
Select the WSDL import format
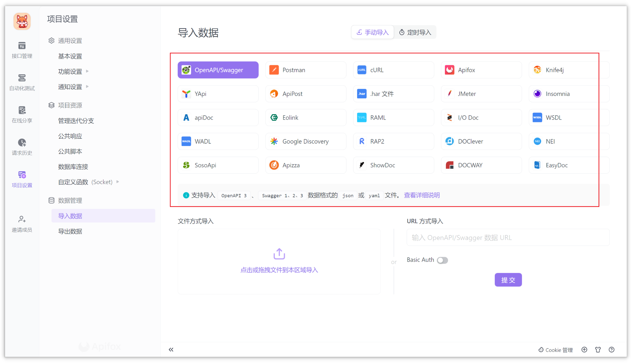pyautogui.click(x=569, y=117)
